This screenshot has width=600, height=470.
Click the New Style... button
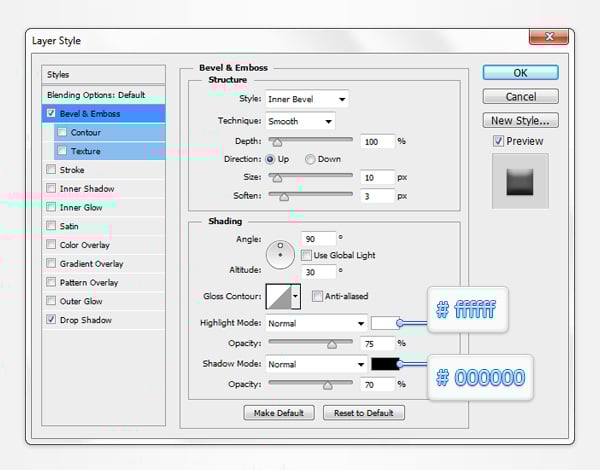tap(520, 121)
